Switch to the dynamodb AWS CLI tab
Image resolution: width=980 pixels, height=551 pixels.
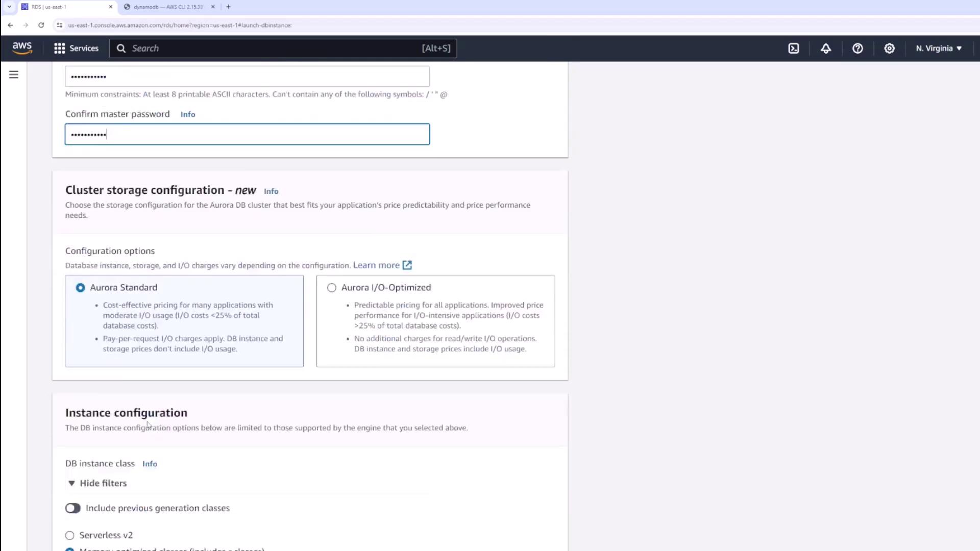tap(167, 7)
